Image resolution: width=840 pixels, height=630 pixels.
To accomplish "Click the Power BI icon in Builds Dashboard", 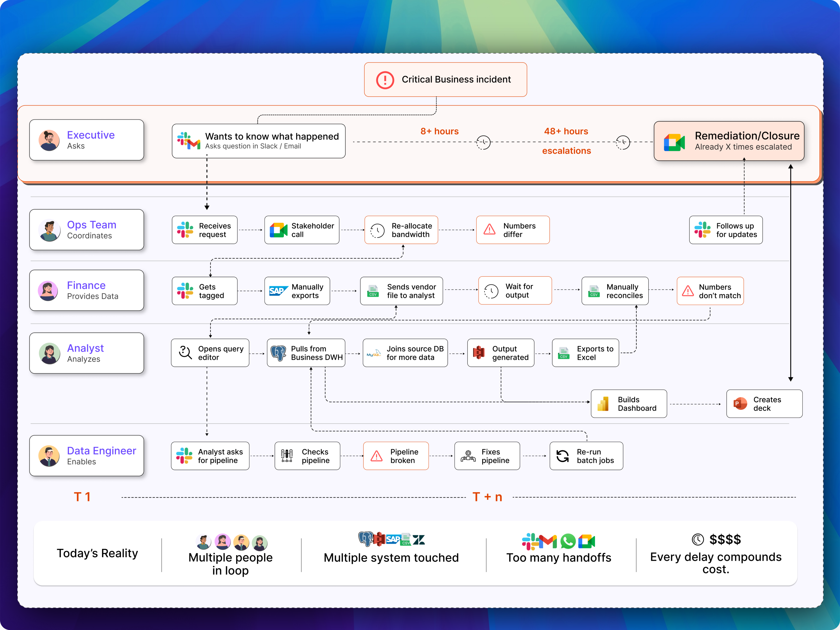I will [603, 404].
